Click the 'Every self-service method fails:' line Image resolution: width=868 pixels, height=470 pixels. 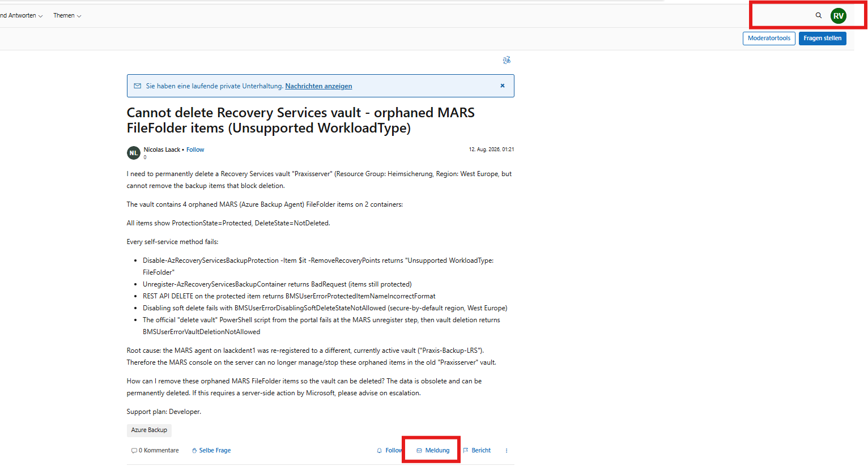point(172,242)
